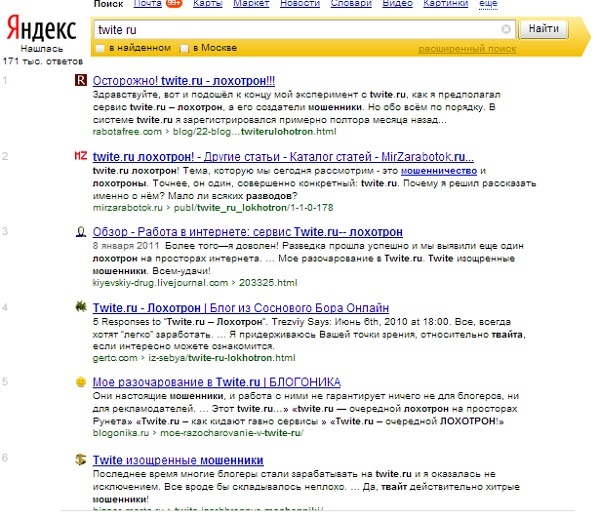Click the gertc.com URL under result 4
This screenshot has height=520, width=600.
click(115, 358)
